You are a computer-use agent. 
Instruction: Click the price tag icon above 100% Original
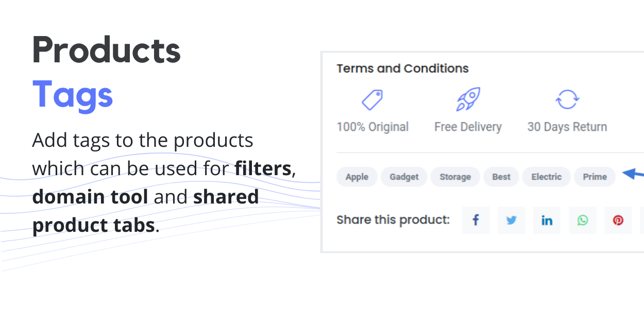pyautogui.click(x=372, y=99)
